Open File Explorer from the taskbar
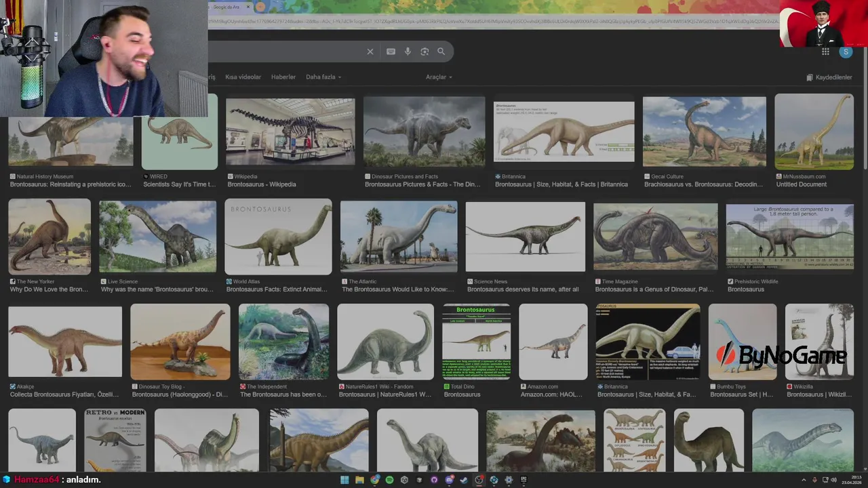Image resolution: width=868 pixels, height=488 pixels. click(x=360, y=480)
